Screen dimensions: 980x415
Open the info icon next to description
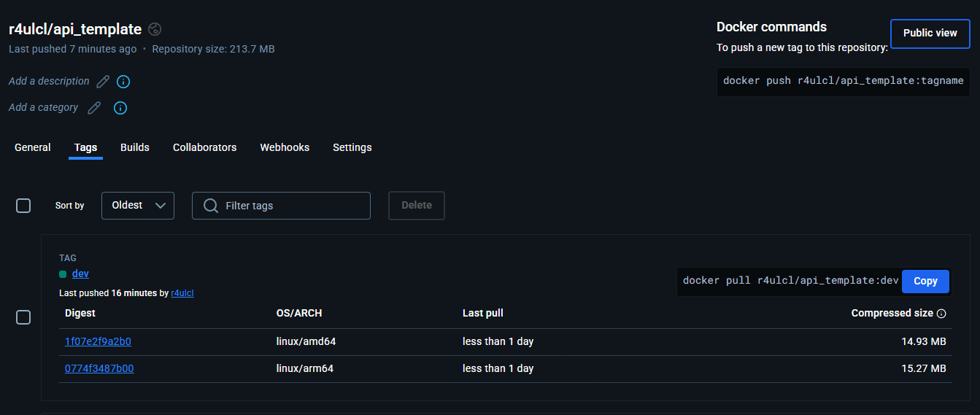point(123,82)
